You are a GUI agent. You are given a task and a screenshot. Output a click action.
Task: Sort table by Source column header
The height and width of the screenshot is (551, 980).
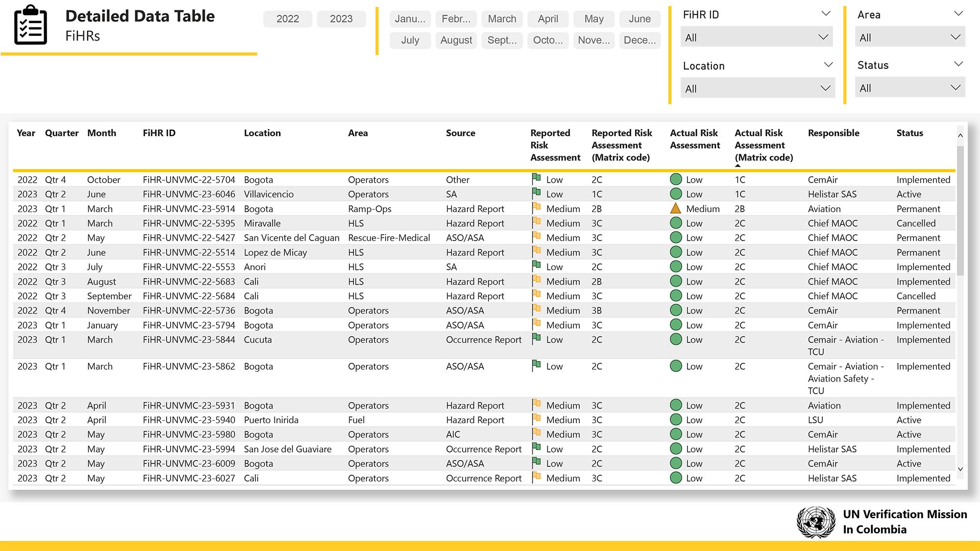point(461,133)
